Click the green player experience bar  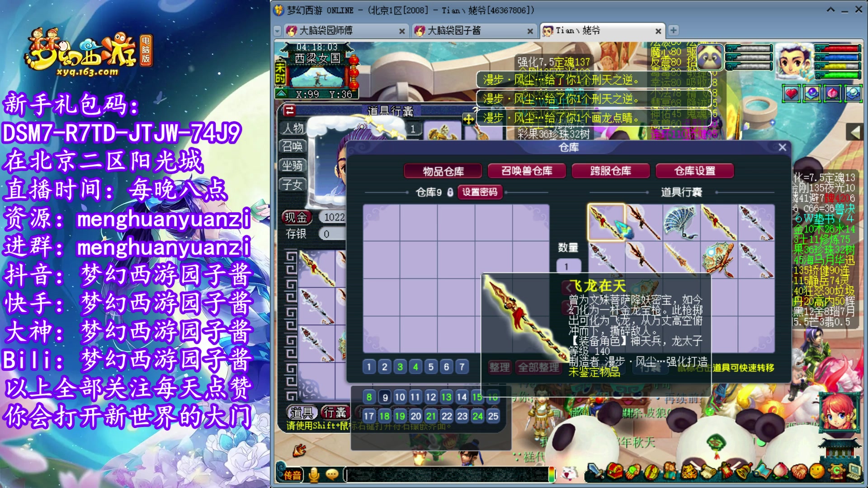pyautogui.click(x=837, y=75)
